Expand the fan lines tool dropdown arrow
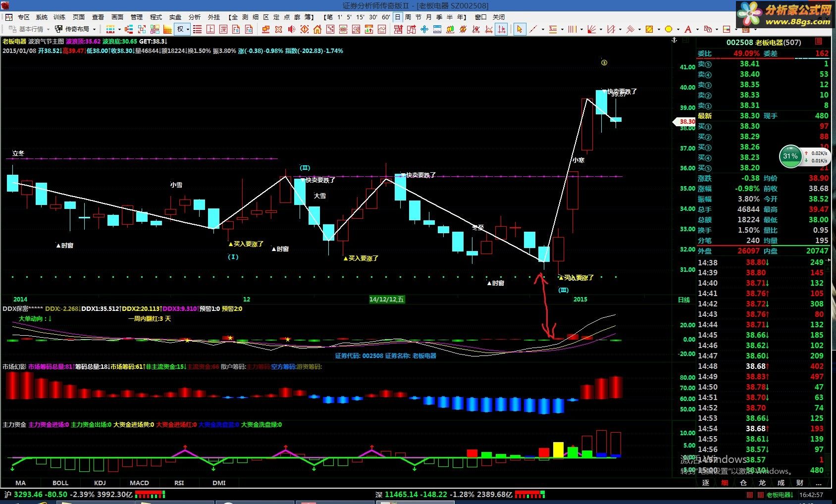836x504 pixels. (601, 29)
